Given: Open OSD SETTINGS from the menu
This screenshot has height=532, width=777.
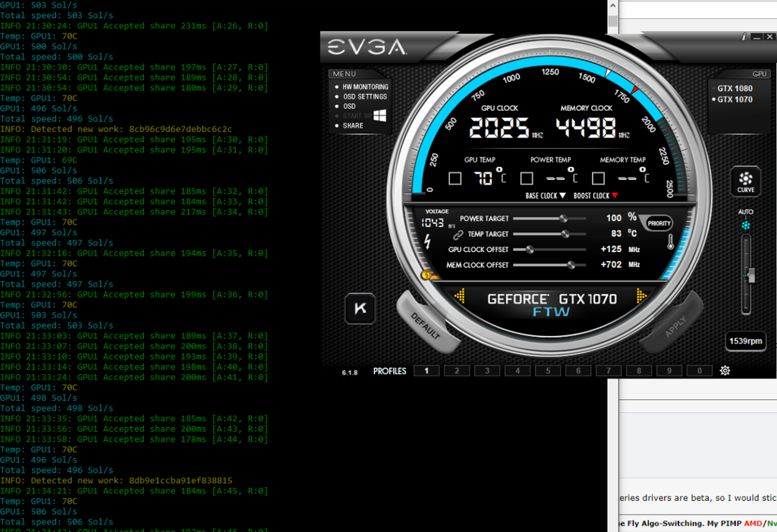Looking at the screenshot, I should click(365, 96).
